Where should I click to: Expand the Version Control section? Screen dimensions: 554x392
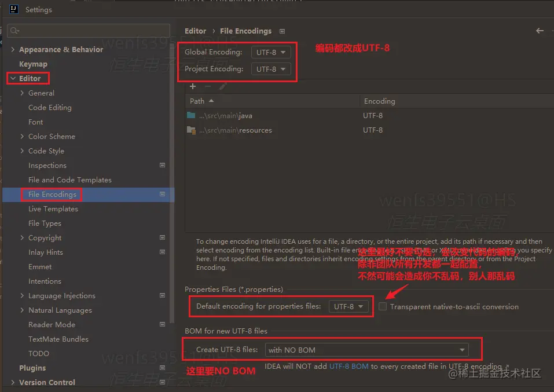click(x=13, y=383)
